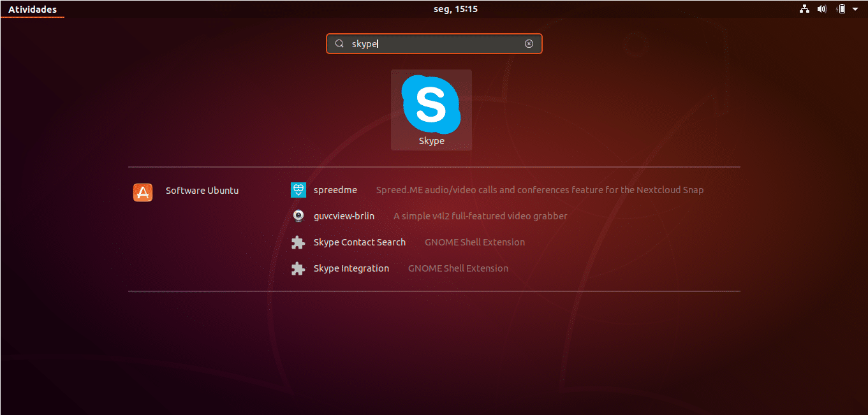
Task: Open the network status icon
Action: pos(804,9)
